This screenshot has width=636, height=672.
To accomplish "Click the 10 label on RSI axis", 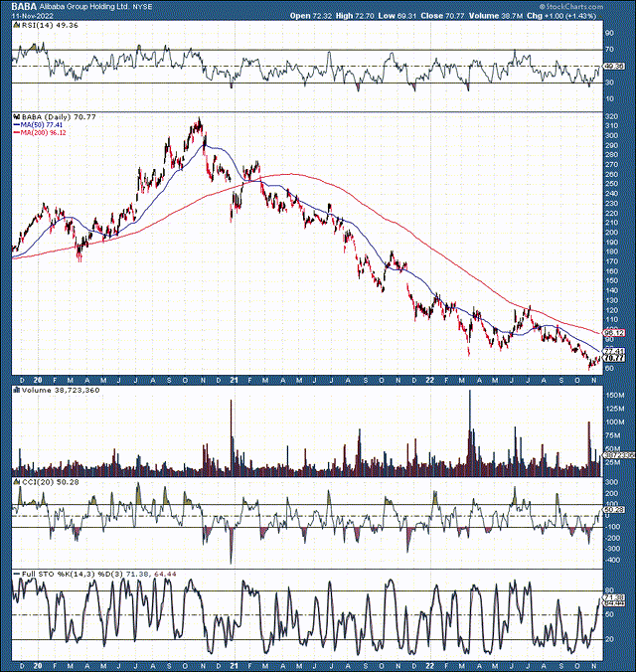I will [x=609, y=99].
